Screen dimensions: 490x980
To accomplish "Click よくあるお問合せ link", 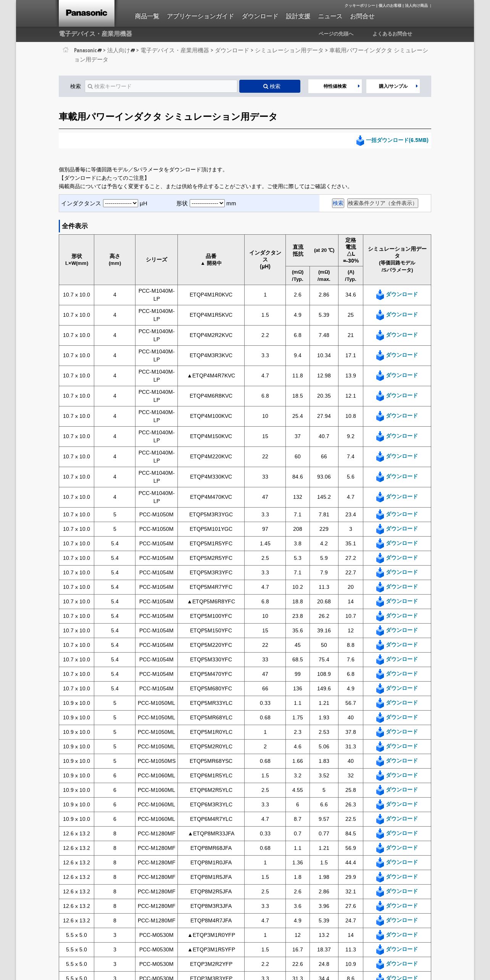I will click(392, 34).
